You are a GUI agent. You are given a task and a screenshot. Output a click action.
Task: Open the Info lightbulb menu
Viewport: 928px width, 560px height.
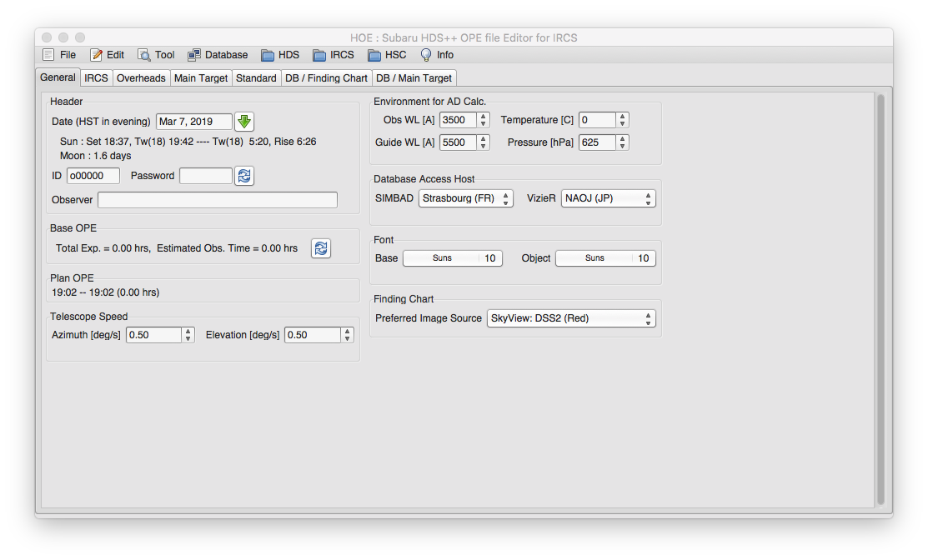(437, 55)
